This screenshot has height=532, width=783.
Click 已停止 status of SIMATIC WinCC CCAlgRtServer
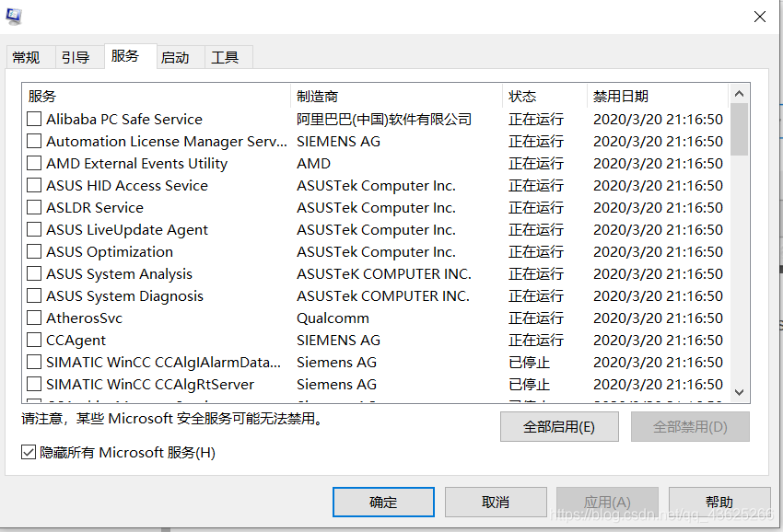pyautogui.click(x=530, y=385)
